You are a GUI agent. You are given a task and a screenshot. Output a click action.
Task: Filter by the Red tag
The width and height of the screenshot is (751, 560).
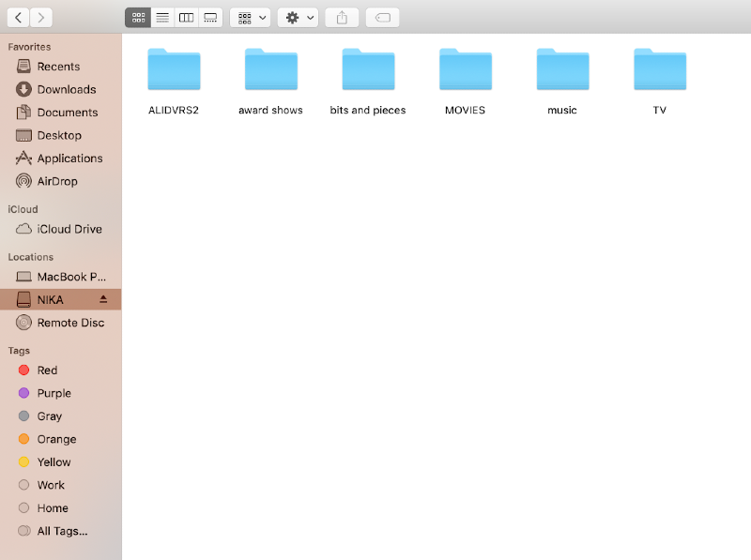61,371
